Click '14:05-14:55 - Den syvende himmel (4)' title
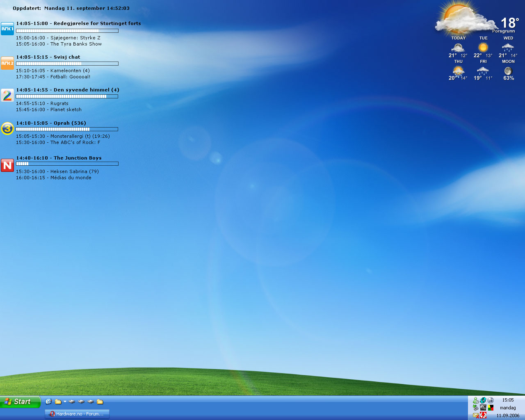This screenshot has width=525, height=420. (68, 90)
